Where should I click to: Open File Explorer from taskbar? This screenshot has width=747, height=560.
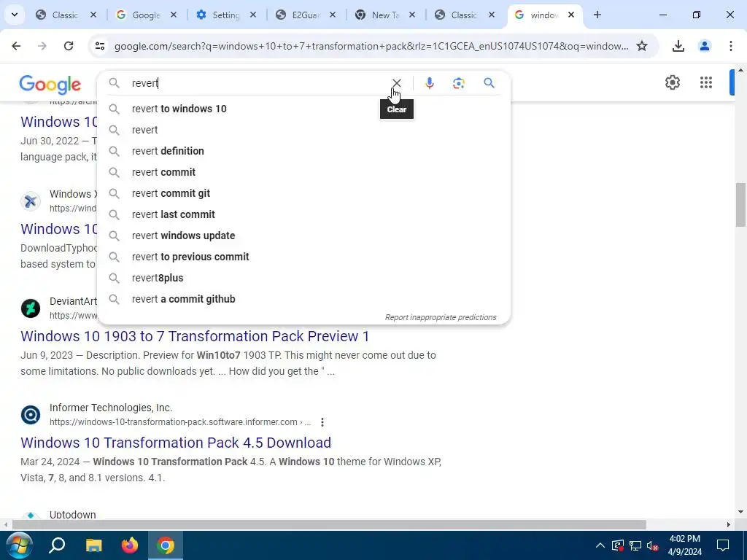(94, 545)
